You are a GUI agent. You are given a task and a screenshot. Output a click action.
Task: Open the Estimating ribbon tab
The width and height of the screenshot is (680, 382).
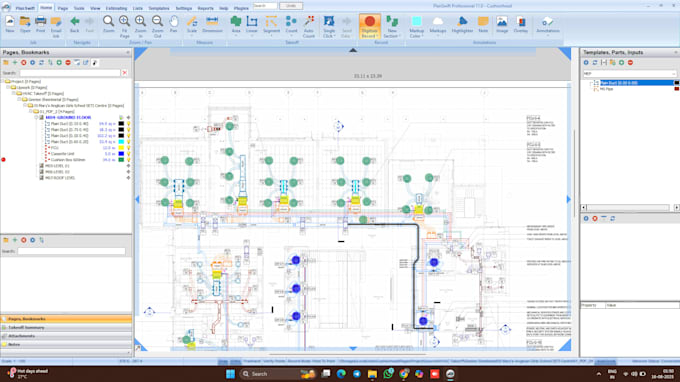point(116,8)
